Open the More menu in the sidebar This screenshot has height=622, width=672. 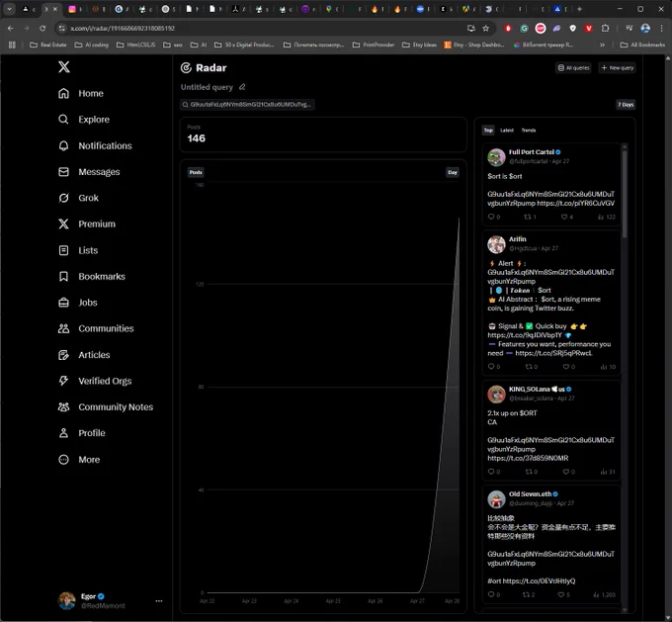[x=79, y=460]
